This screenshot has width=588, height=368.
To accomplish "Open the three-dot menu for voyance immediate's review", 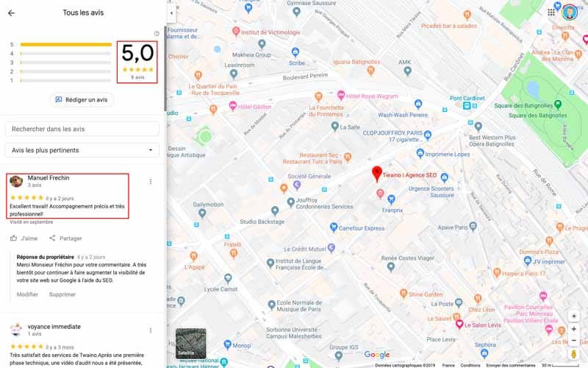I will [151, 330].
